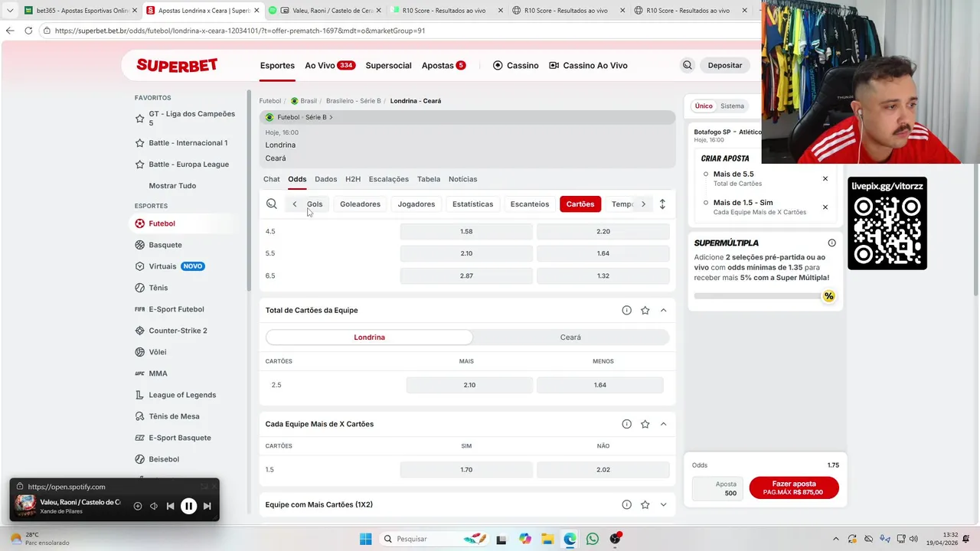Go to previous track in Spotify popup
The height and width of the screenshot is (551, 980).
tap(170, 506)
